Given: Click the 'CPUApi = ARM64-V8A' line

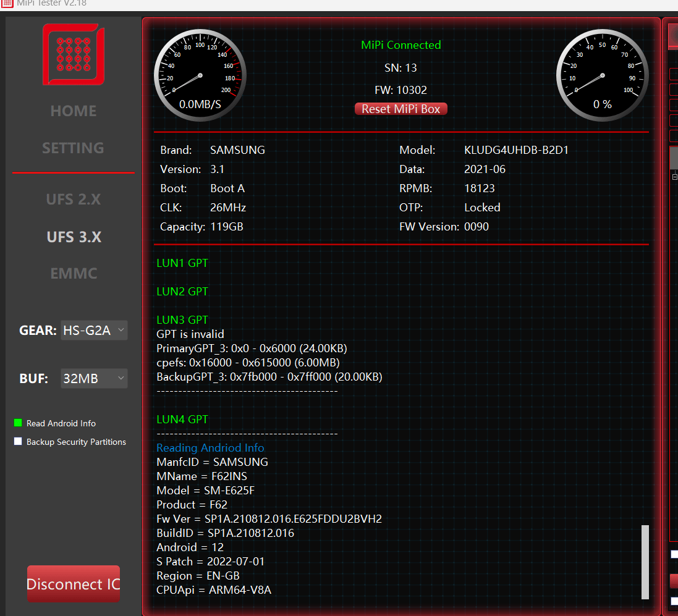Looking at the screenshot, I should coord(214,590).
